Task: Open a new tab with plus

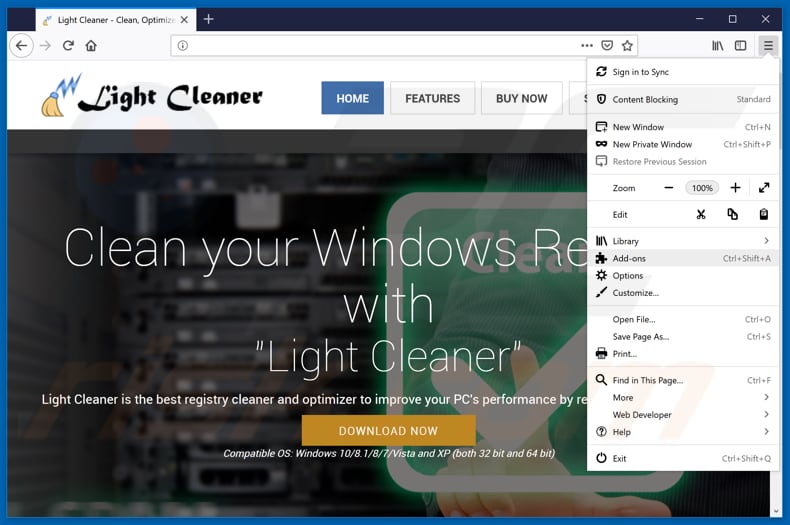Action: pos(209,19)
